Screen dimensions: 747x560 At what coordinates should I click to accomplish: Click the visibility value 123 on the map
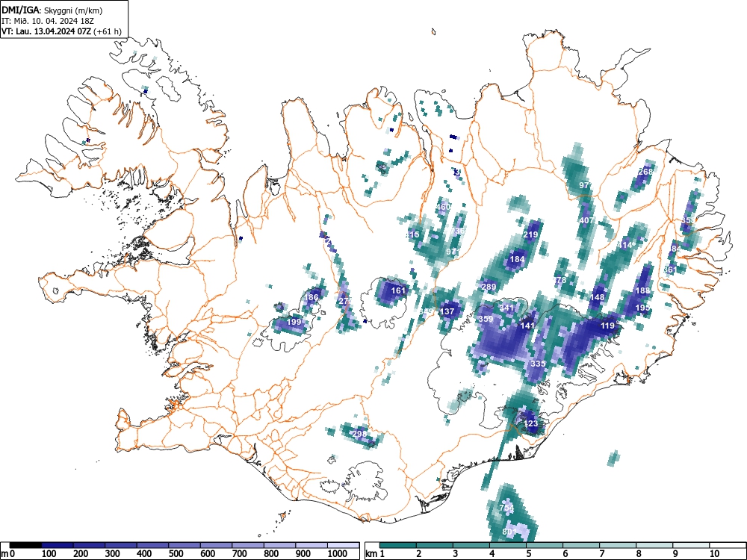click(530, 423)
